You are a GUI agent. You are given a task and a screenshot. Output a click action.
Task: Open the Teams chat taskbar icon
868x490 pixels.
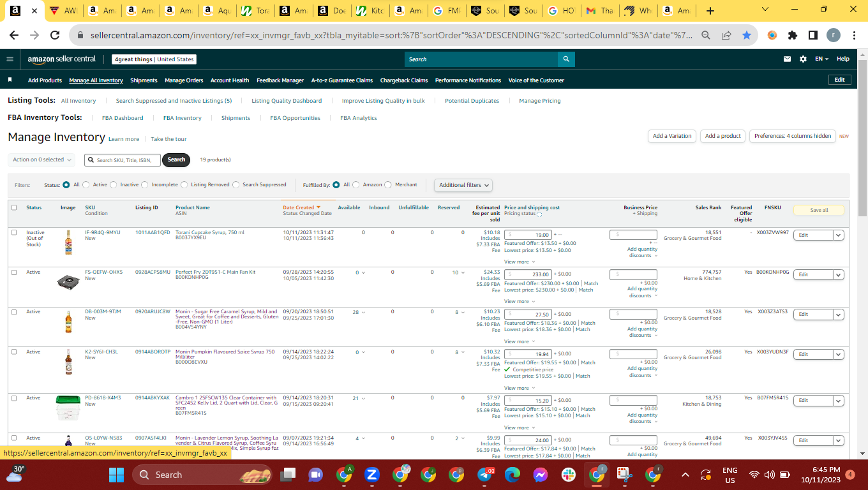315,475
